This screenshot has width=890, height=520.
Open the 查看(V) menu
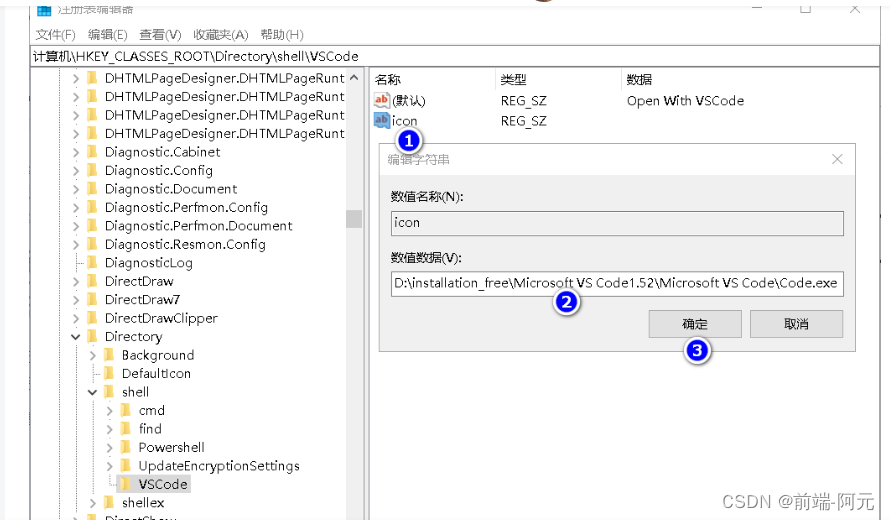pos(160,35)
